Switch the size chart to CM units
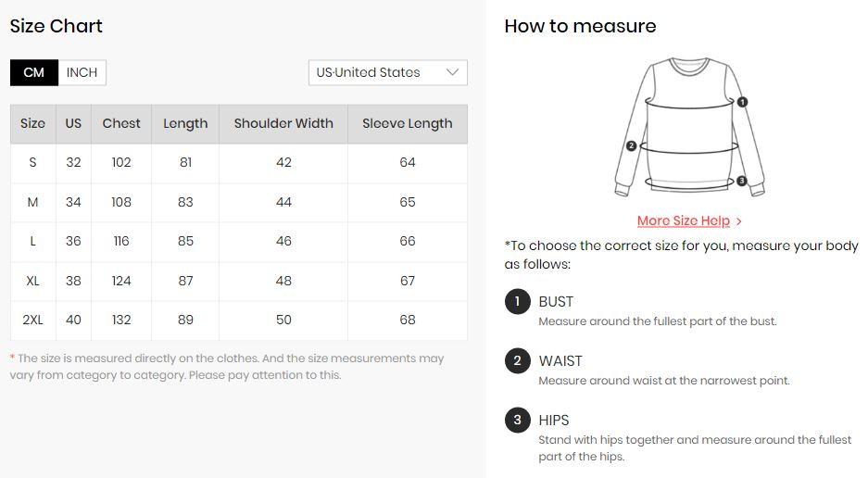 point(33,72)
